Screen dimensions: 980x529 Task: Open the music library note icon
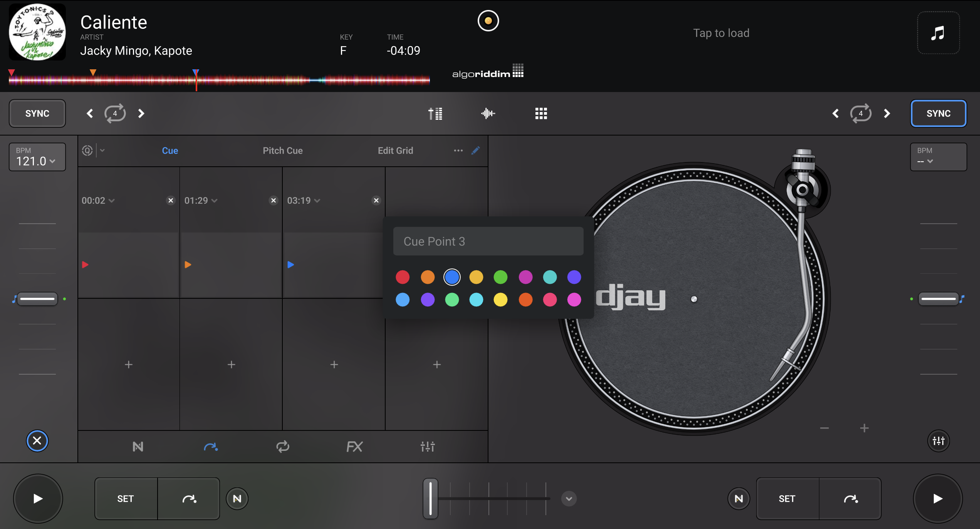[x=938, y=33]
